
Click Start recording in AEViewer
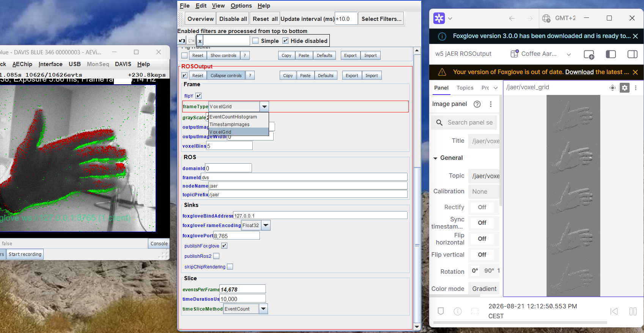25,254
